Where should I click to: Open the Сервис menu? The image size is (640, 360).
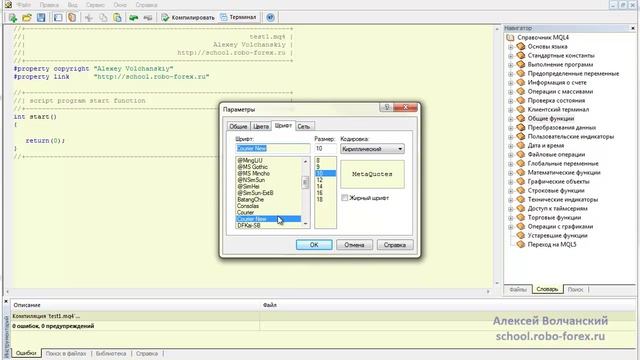coord(95,5)
